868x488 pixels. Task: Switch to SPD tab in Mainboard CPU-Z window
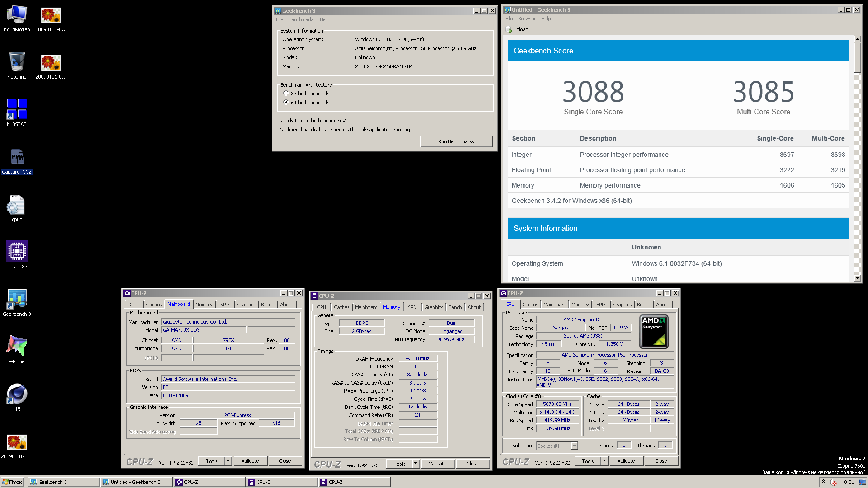pos(225,305)
